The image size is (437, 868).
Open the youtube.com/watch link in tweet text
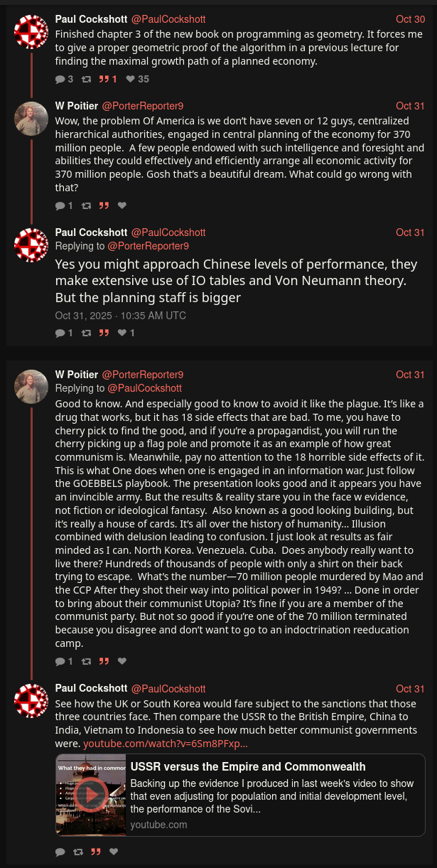click(x=166, y=744)
